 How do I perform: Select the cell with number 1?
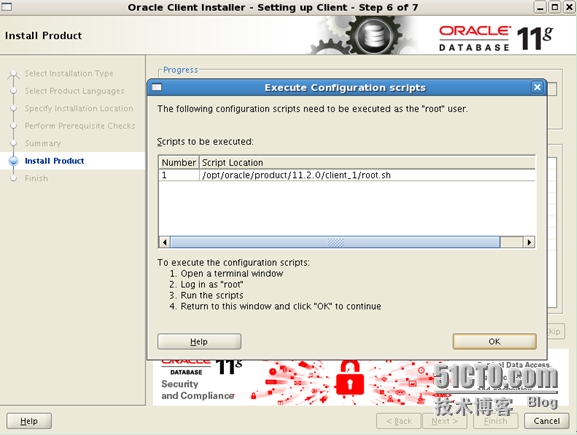[179, 175]
